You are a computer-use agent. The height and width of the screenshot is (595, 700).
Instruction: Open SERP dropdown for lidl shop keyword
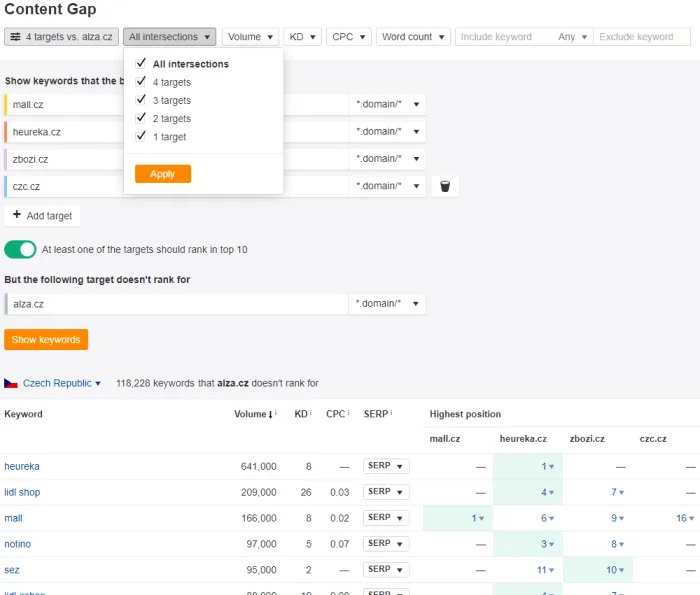point(386,491)
